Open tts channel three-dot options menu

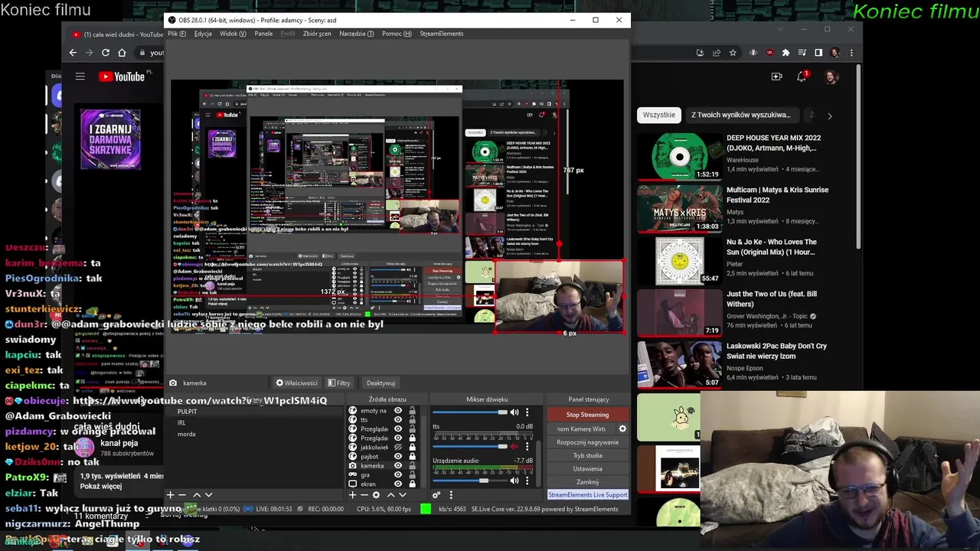(x=527, y=446)
